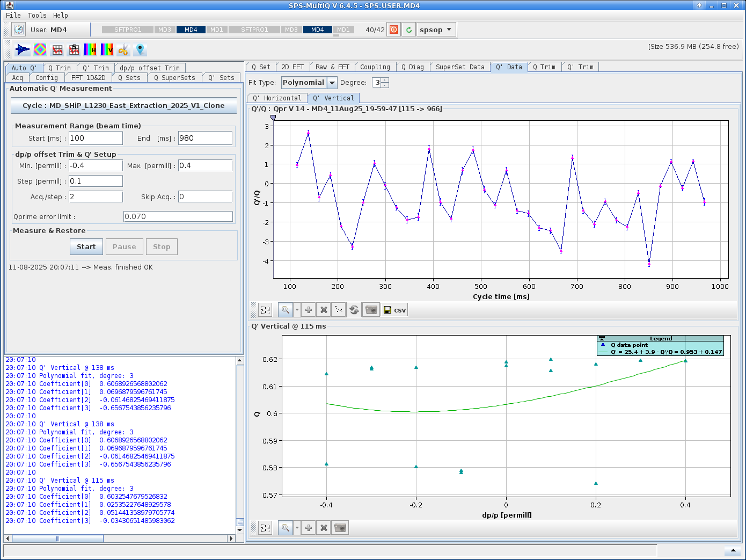
Task: Toggle the red stop control in the top bar
Action: [x=393, y=29]
